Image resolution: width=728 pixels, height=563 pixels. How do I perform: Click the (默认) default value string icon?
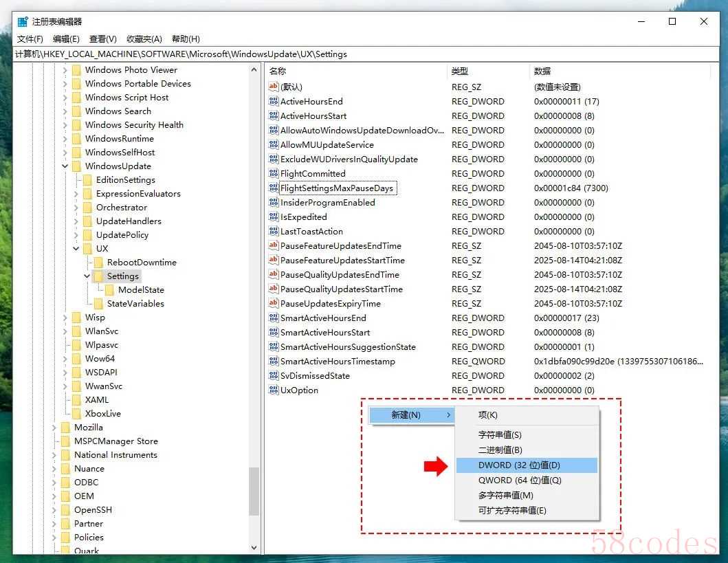tap(274, 87)
